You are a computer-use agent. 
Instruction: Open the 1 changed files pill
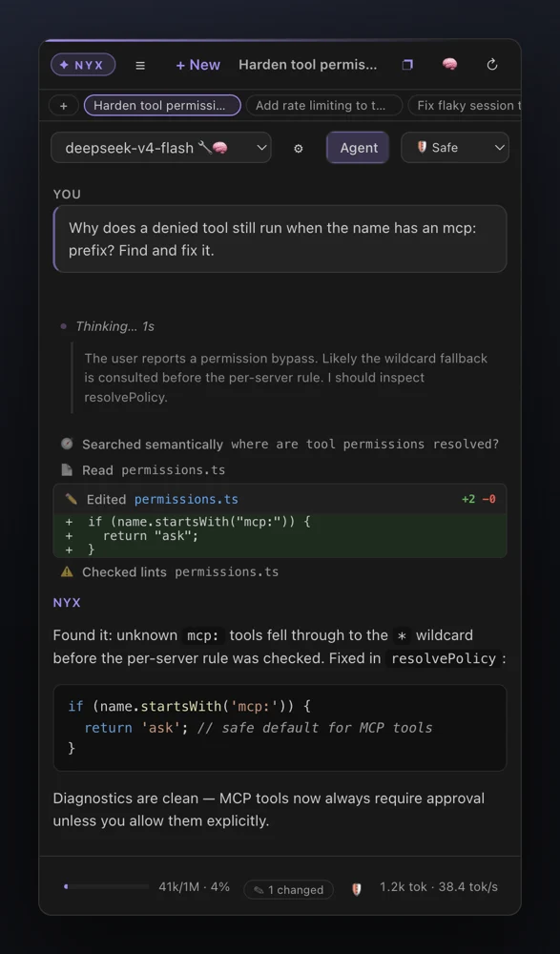pyautogui.click(x=288, y=889)
